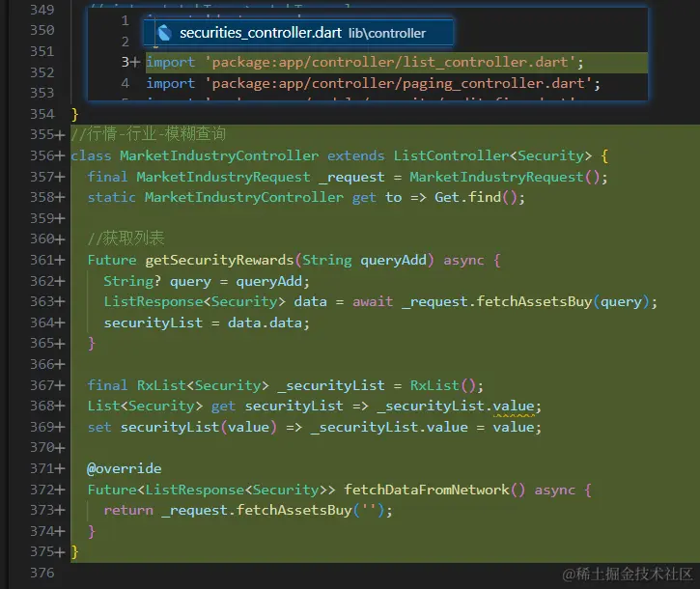
Task: Click the import paging_controller.dart line
Action: click(374, 83)
